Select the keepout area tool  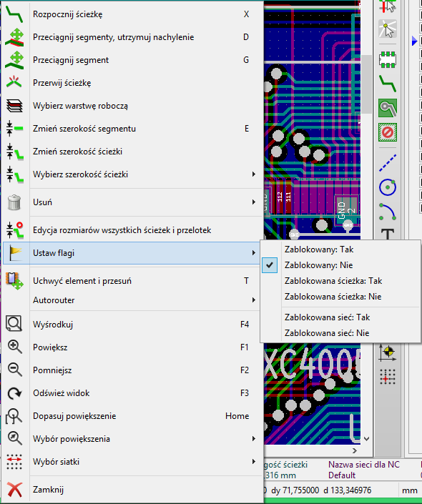(x=387, y=132)
